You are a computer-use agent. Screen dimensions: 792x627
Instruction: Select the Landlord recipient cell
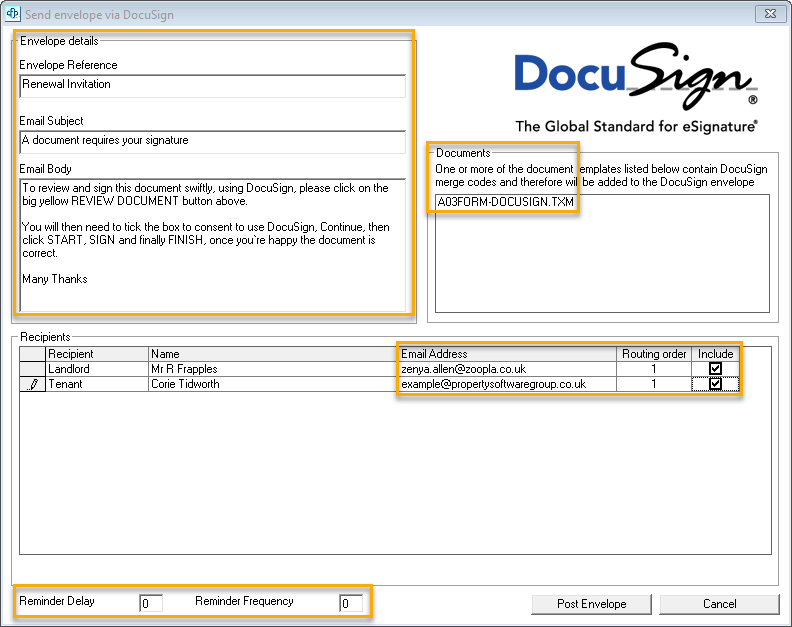click(x=97, y=369)
